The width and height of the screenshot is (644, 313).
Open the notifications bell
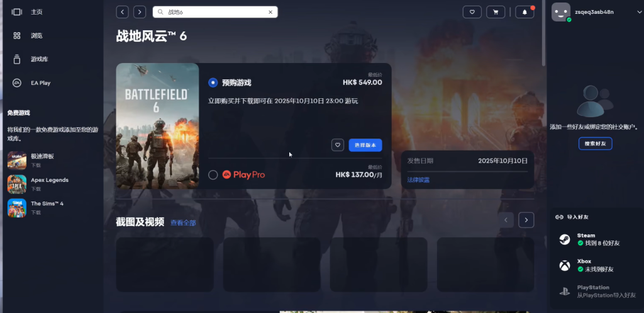[x=525, y=12]
